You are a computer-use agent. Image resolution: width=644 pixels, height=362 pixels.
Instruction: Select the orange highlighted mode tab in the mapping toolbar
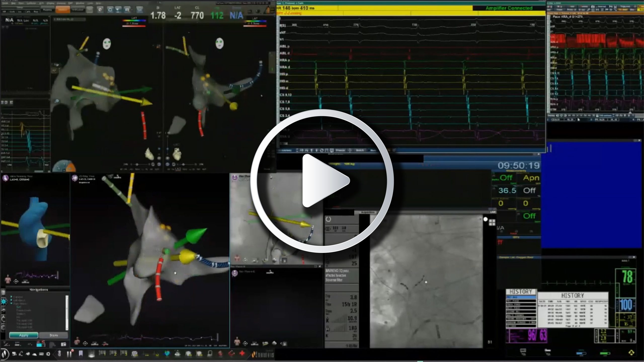point(63,10)
